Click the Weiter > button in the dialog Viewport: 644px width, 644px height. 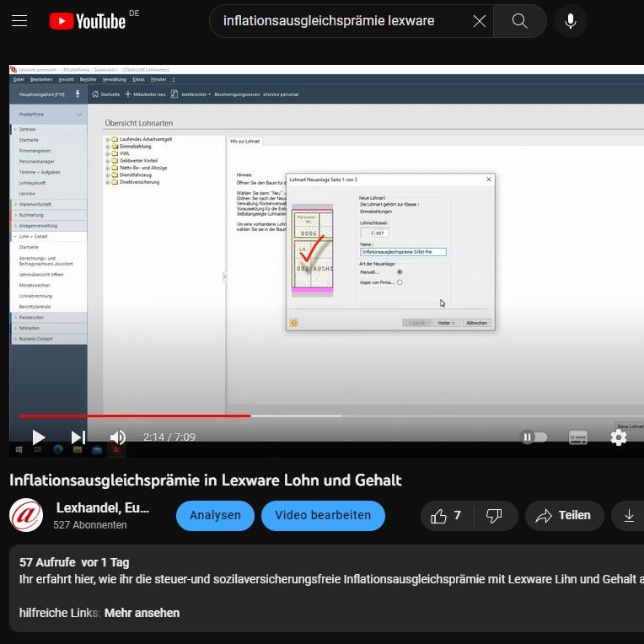click(446, 323)
